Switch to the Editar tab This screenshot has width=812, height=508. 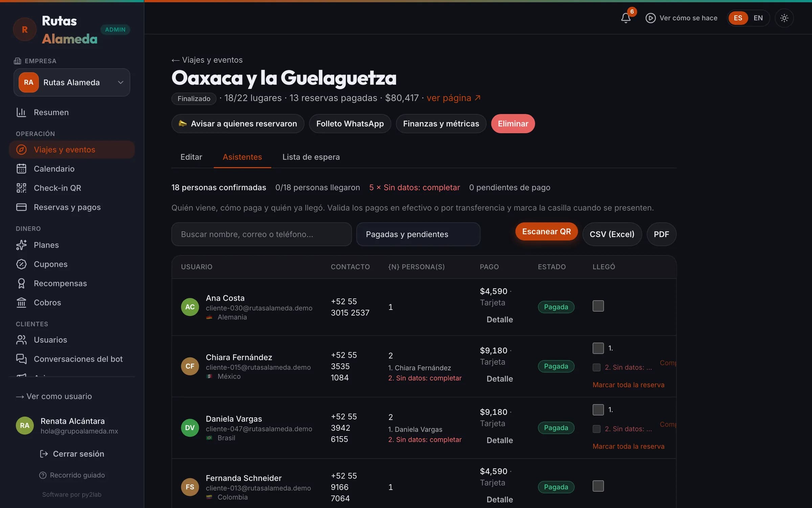click(191, 157)
